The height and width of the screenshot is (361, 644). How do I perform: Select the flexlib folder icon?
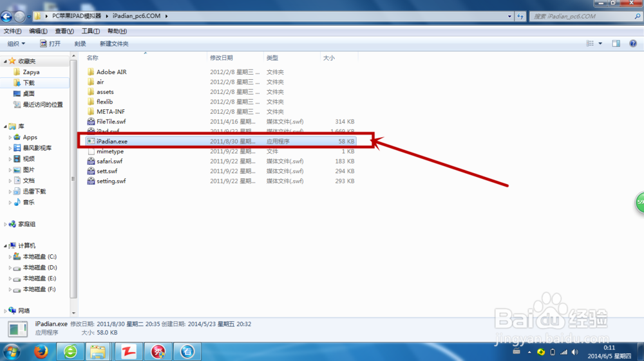pyautogui.click(x=91, y=101)
